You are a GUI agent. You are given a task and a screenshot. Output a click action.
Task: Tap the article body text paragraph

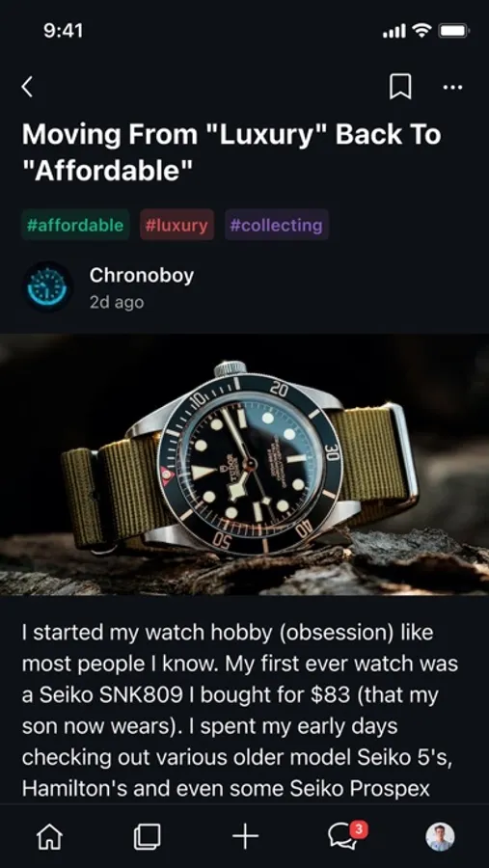pos(240,711)
